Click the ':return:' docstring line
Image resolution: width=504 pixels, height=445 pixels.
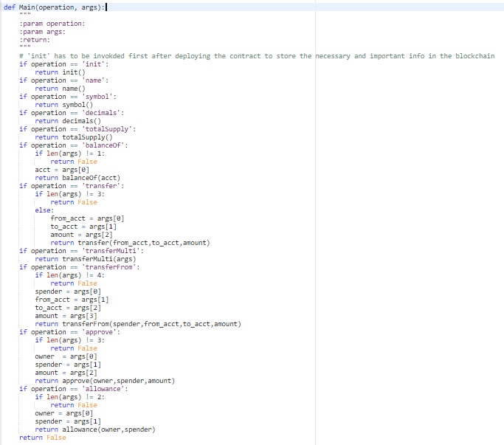click(x=35, y=40)
